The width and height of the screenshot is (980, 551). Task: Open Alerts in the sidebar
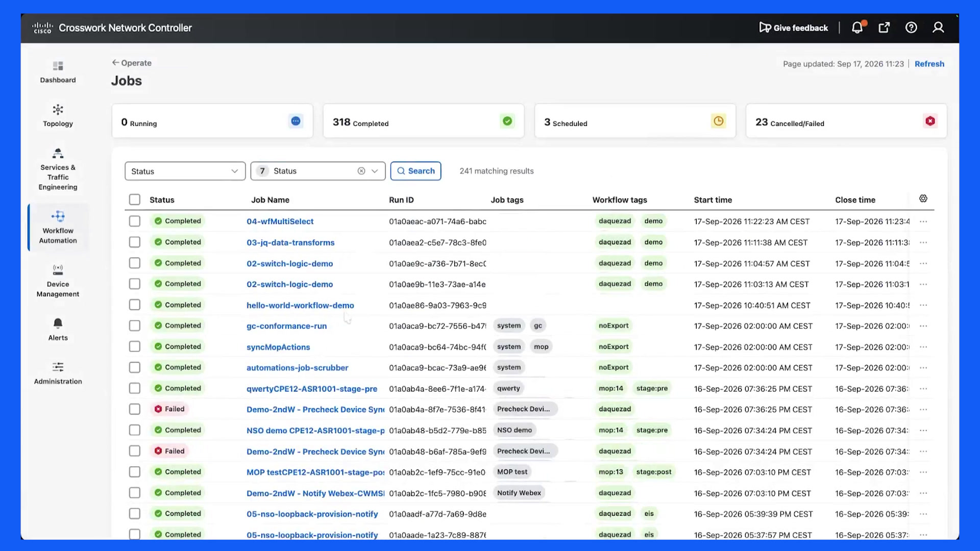pyautogui.click(x=58, y=330)
